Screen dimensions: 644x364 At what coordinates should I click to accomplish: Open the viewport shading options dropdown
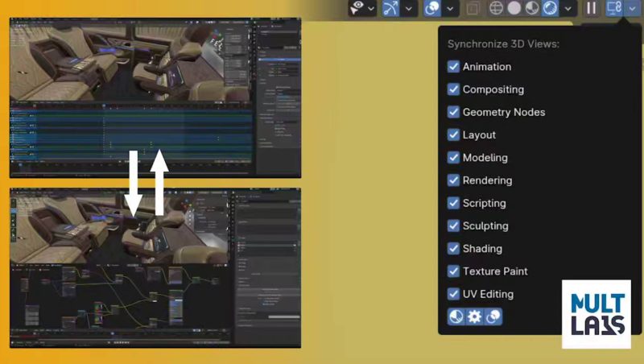(x=569, y=8)
